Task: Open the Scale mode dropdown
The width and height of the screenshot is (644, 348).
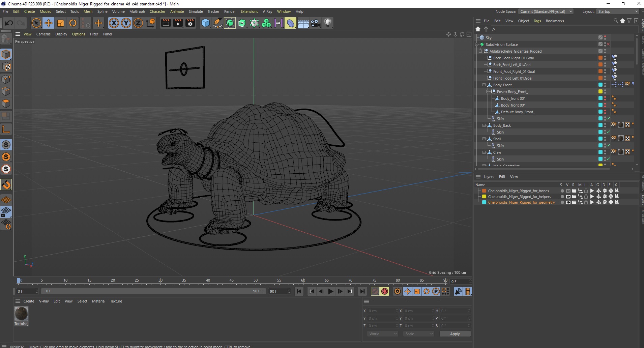Action: tap(419, 334)
